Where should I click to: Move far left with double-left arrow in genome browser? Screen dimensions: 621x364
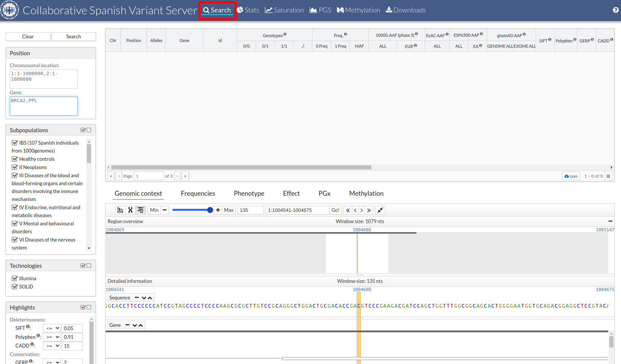tap(348, 210)
